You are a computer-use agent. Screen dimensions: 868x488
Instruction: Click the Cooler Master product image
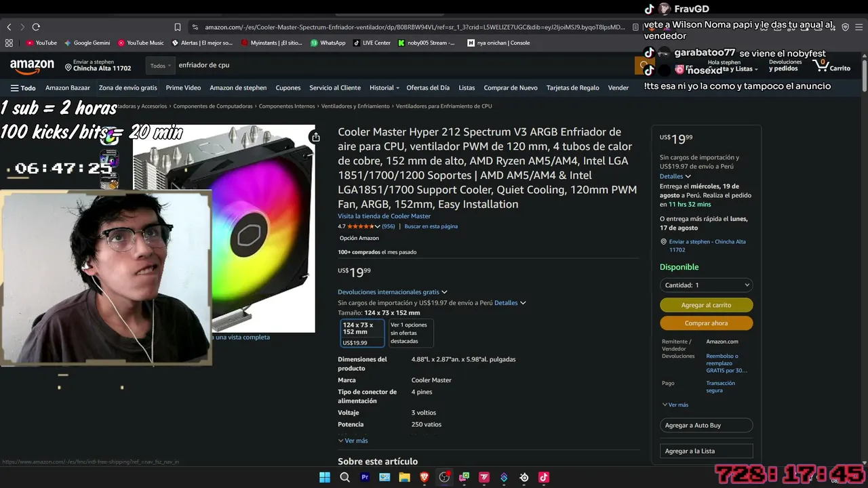[263, 228]
